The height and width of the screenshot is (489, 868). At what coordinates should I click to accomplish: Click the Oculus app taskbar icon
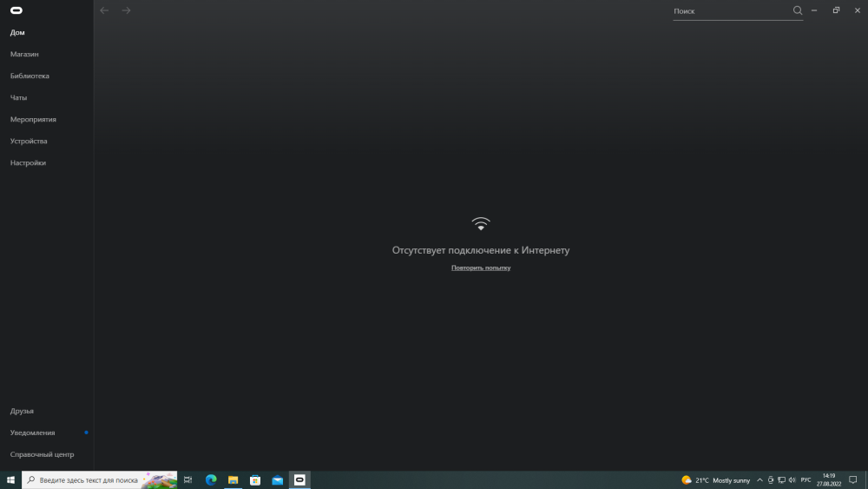point(299,480)
